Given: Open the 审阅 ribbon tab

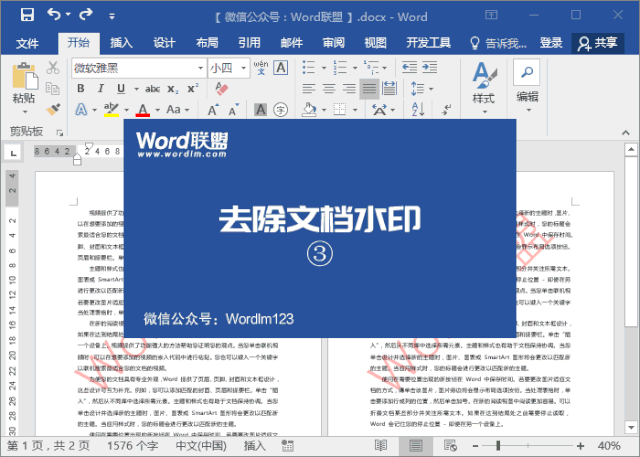Looking at the screenshot, I should pos(333,42).
